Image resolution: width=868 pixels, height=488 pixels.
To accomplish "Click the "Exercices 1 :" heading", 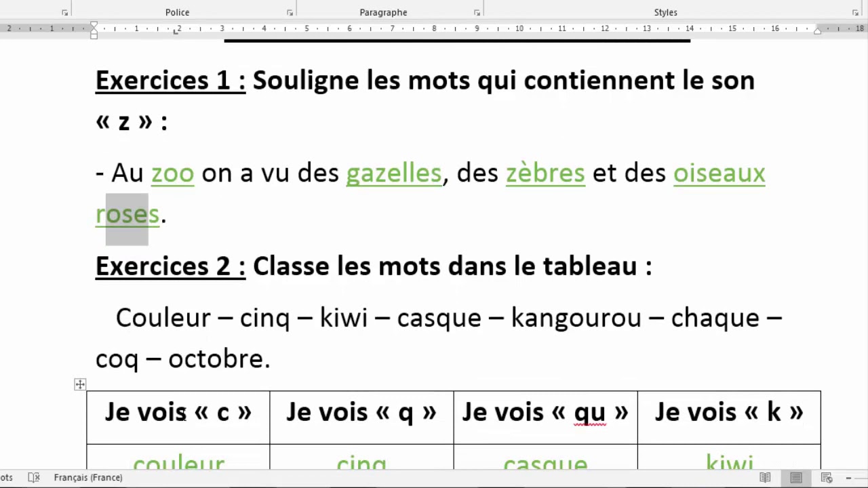I will tap(170, 80).
